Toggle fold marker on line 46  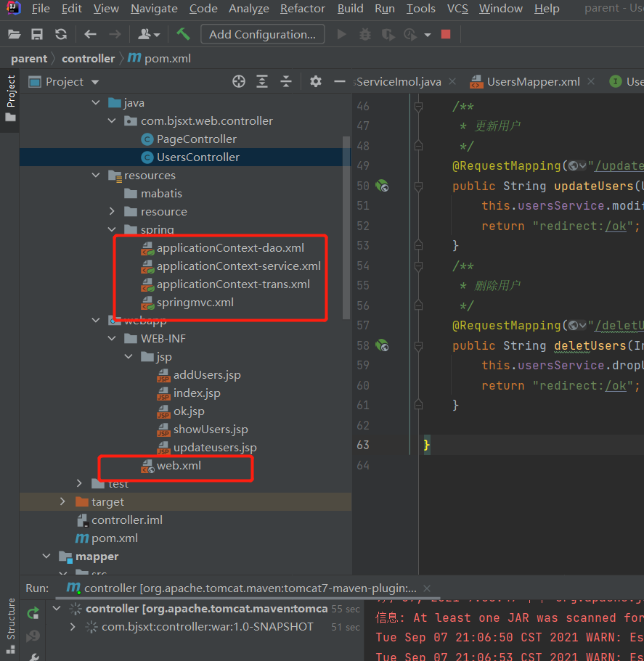(x=418, y=106)
